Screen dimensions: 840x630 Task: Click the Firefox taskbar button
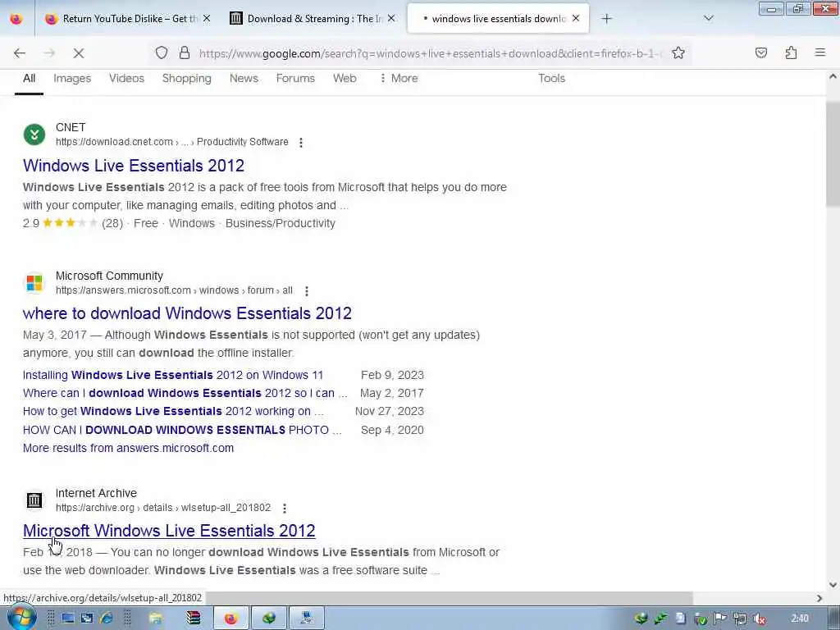click(231, 619)
